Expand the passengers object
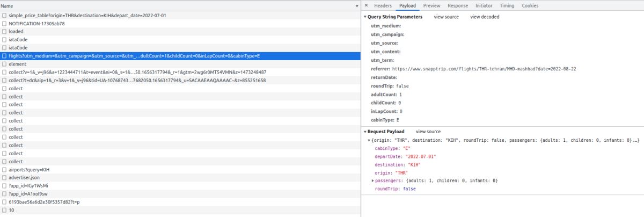Screen dimensions: 644x217 372,180
